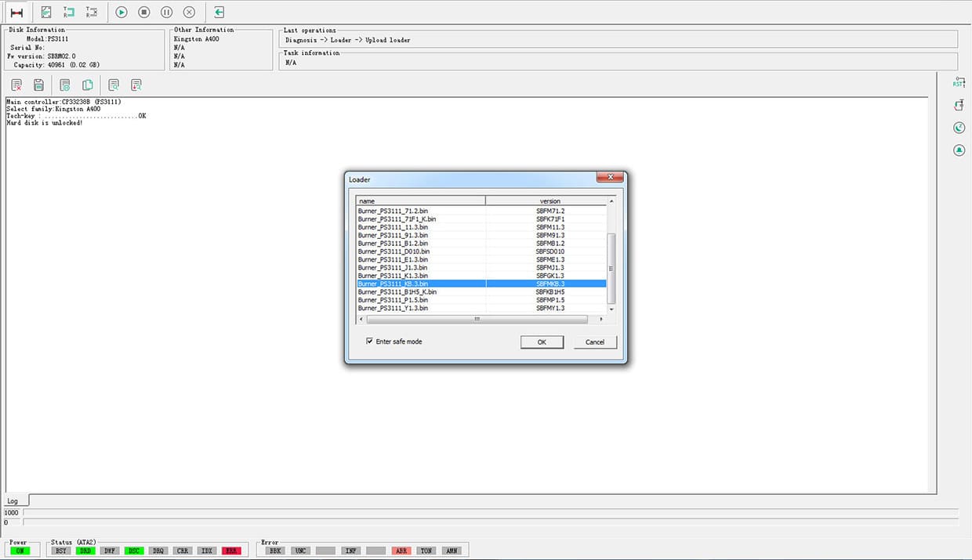Click the loader list scrollbar down arrow

[x=611, y=309]
